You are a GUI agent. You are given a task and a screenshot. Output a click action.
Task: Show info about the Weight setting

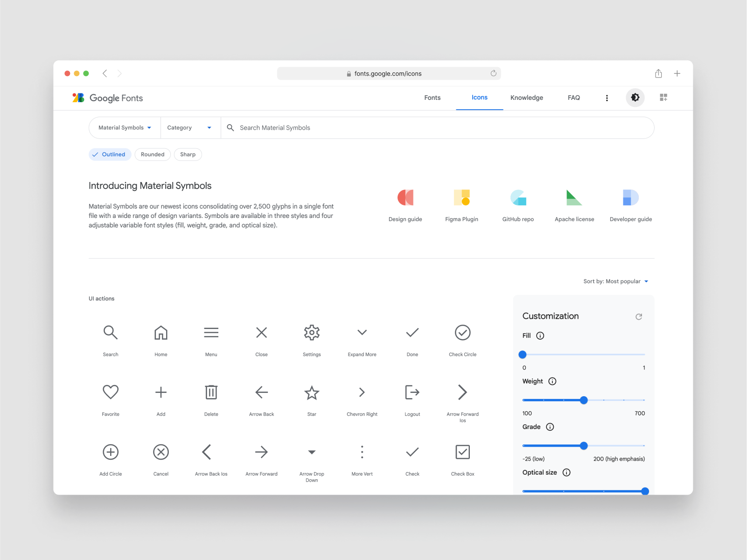(552, 381)
